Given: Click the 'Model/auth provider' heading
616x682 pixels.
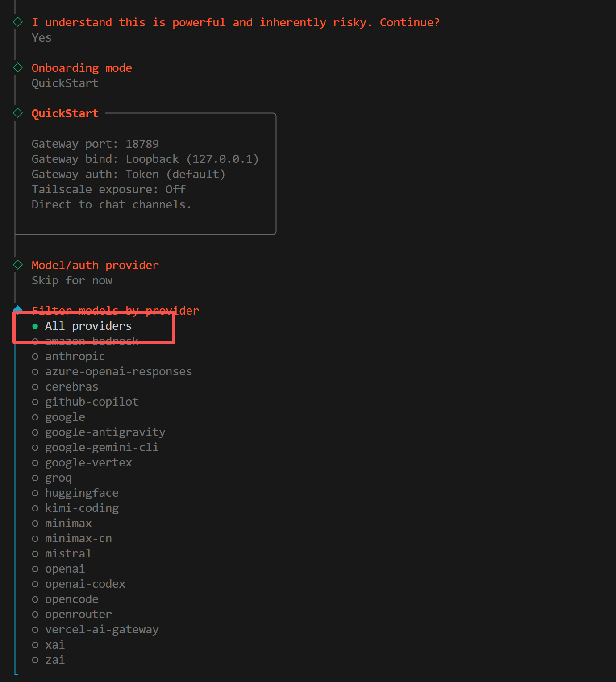Looking at the screenshot, I should pos(95,265).
